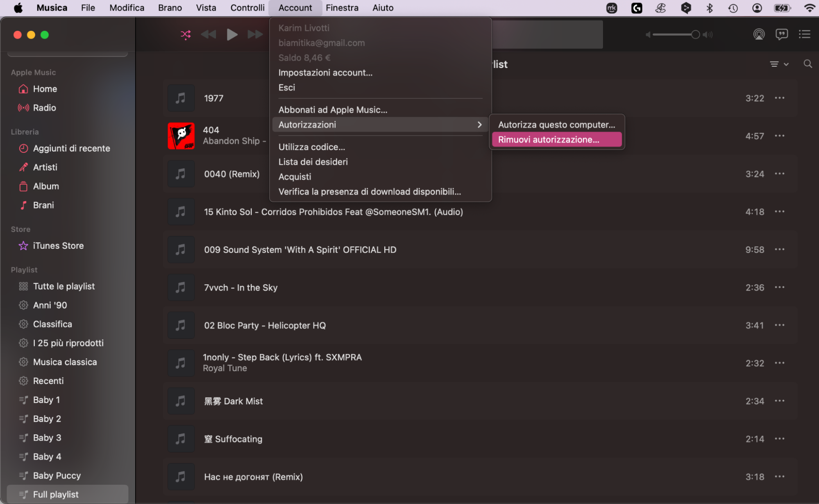Viewport: 819px width, 504px height.
Task: Open more options for 1977 track
Action: coord(779,98)
